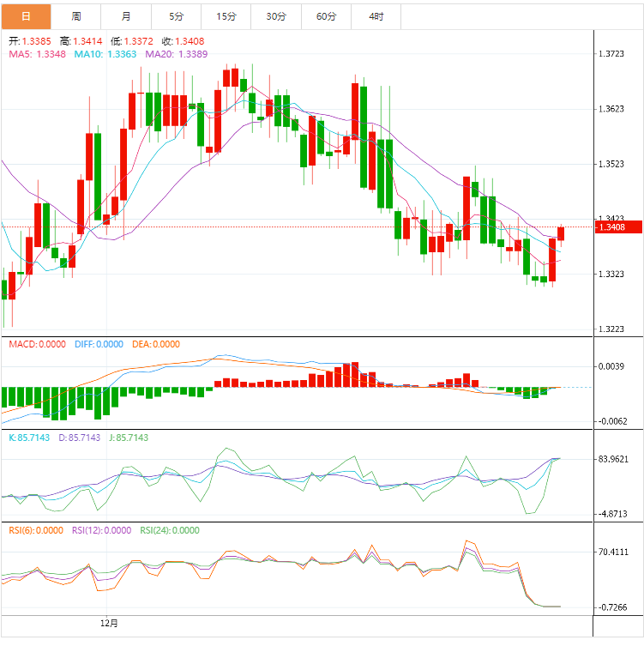Click the red 1.3408 current price label

pyautogui.click(x=618, y=227)
